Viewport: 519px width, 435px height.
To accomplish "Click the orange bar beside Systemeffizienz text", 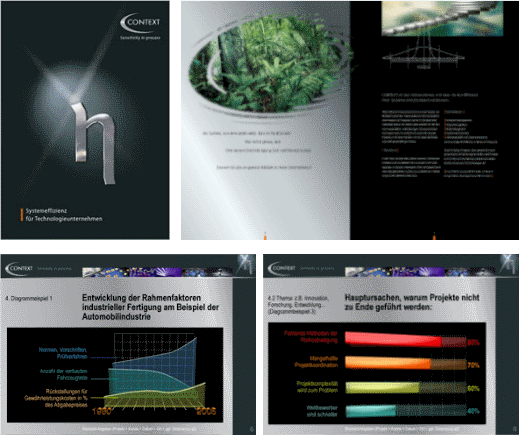I will [22, 215].
